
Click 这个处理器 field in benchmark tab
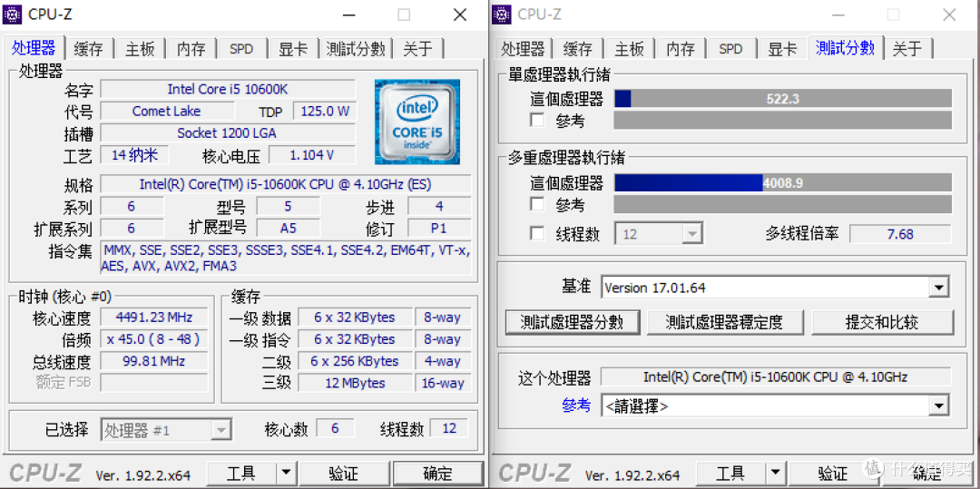(x=776, y=377)
